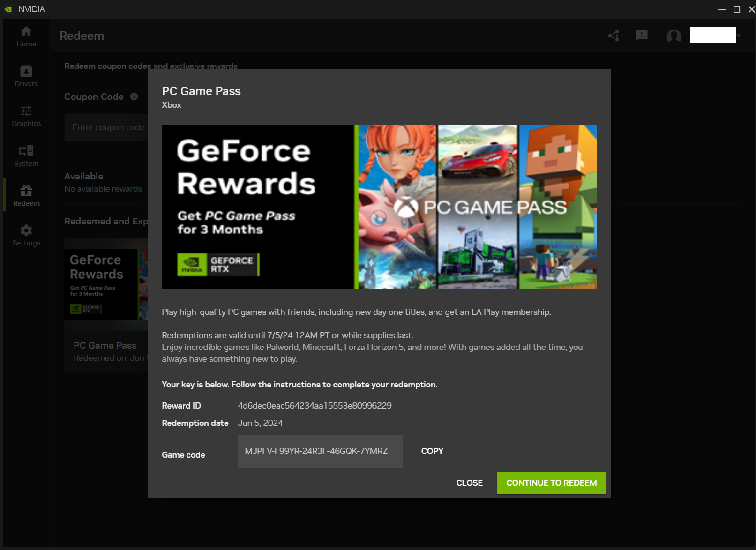756x550 pixels.
Task: Click Continue to Redeem button
Action: point(552,483)
